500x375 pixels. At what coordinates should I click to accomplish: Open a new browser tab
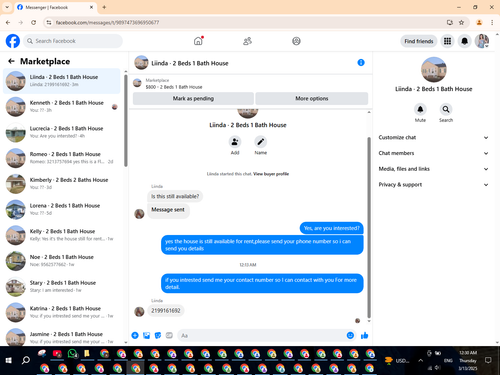(104, 7)
